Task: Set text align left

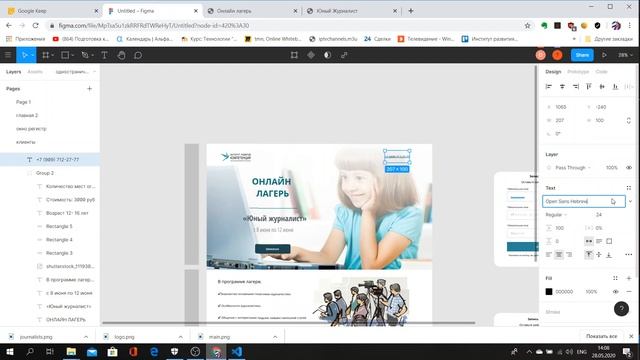Action: coord(549,255)
